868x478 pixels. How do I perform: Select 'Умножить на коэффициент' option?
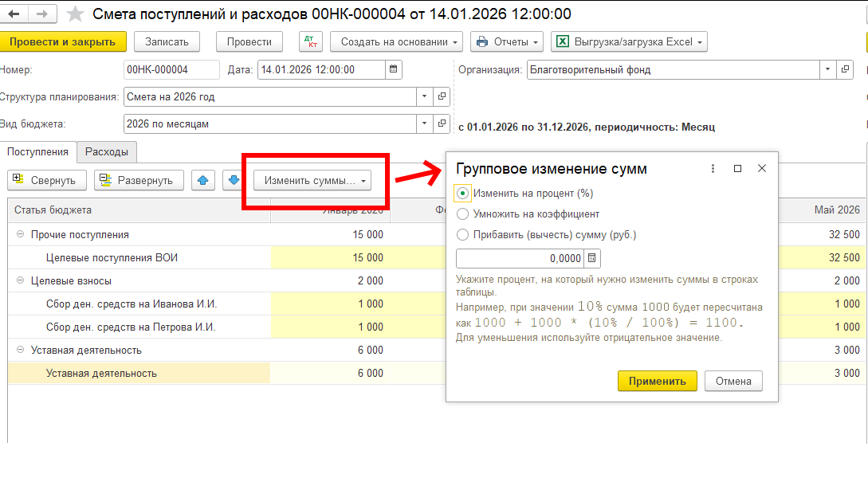point(462,214)
